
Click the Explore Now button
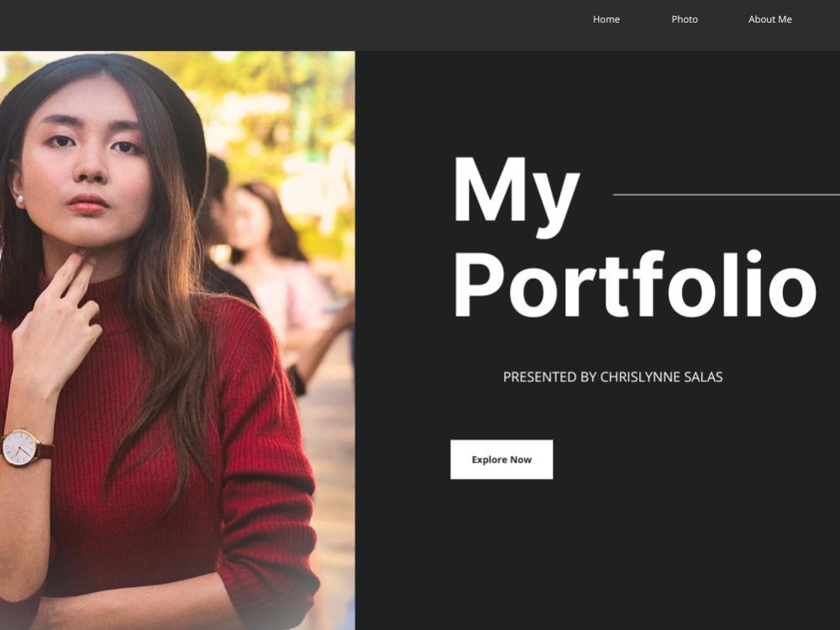[501, 459]
